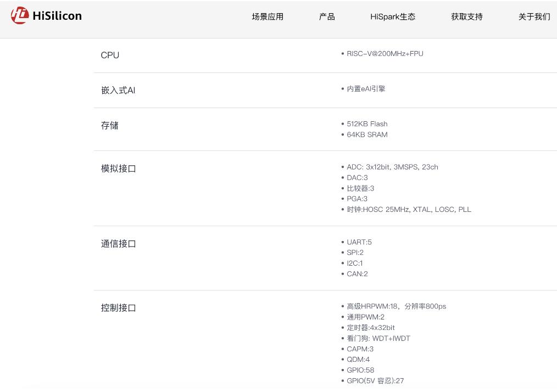Click the 控制接口 section heading
The image size is (557, 392).
pos(119,308)
